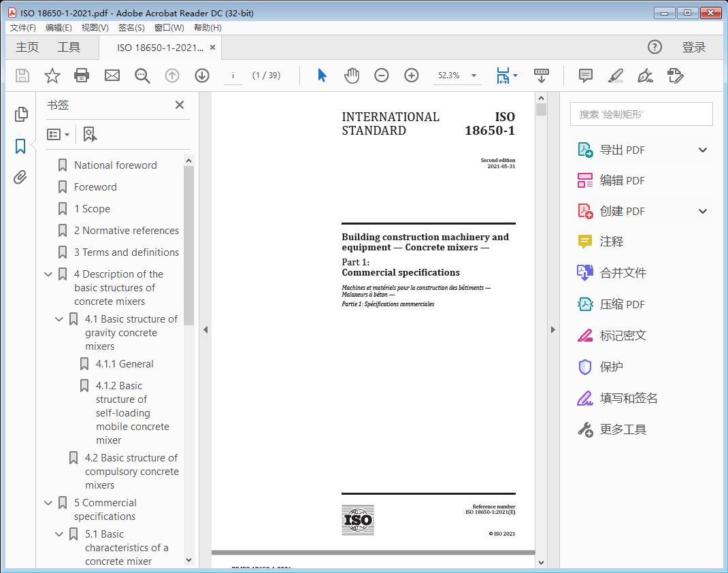Toggle the page thumbnails panel
The height and width of the screenshot is (573, 728).
[20, 114]
